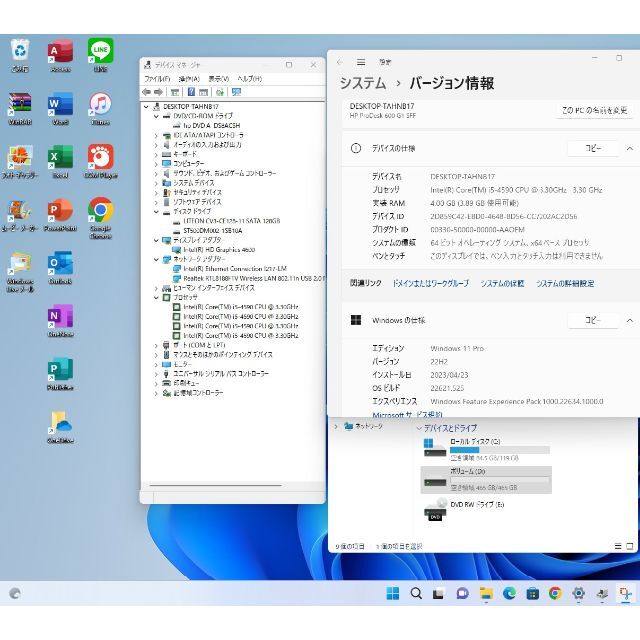640x640 pixels.
Task: Open the 操作(A) menu in Device Manager
Action: 189,79
